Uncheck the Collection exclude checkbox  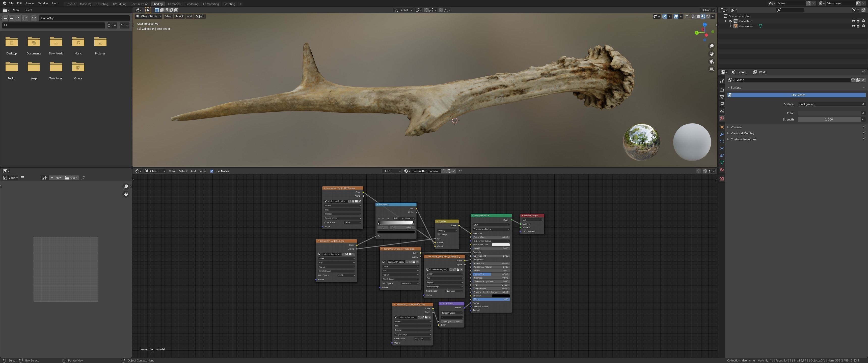coord(731,21)
